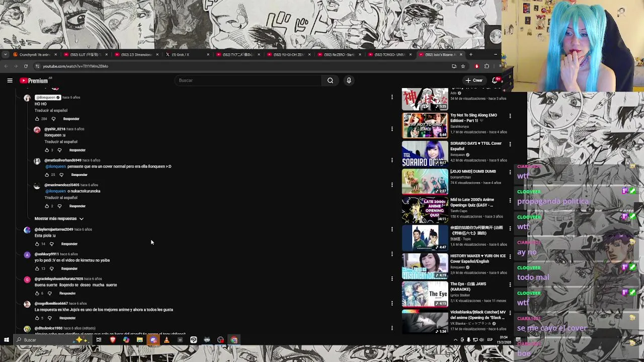Open options for 'SORAIRO DAYS' video
644x362 pixels.
click(510, 144)
